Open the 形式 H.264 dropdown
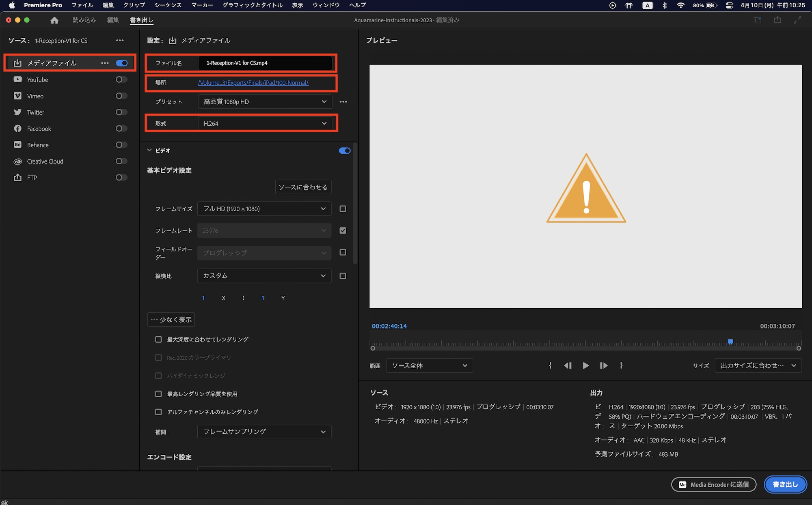This screenshot has width=812, height=505. point(265,123)
